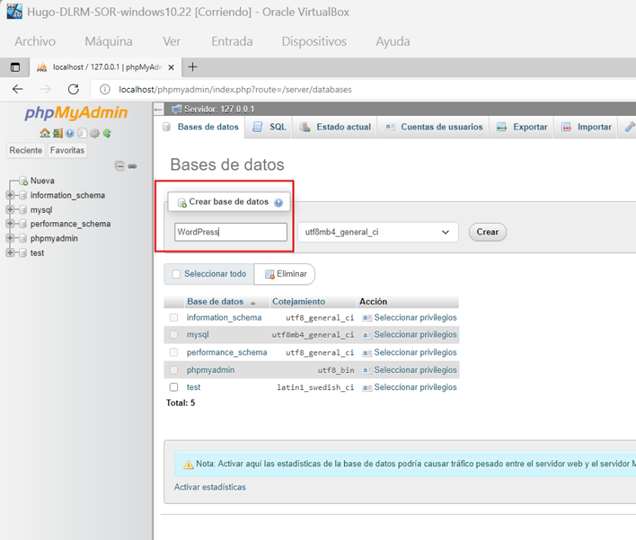Check the Seleccionar todo checkbox
Viewport: 636px width, 540px height.
coord(176,274)
